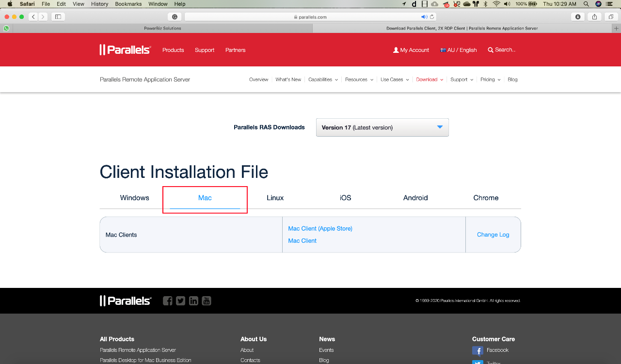Add a new tab with plus button
The image size is (621, 364).
coord(617,28)
